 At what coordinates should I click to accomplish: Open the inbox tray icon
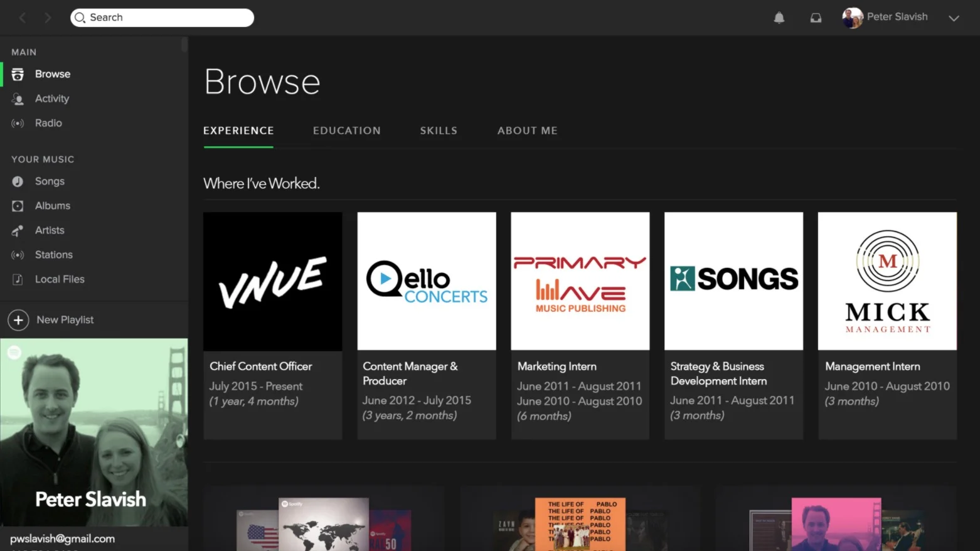pos(816,18)
